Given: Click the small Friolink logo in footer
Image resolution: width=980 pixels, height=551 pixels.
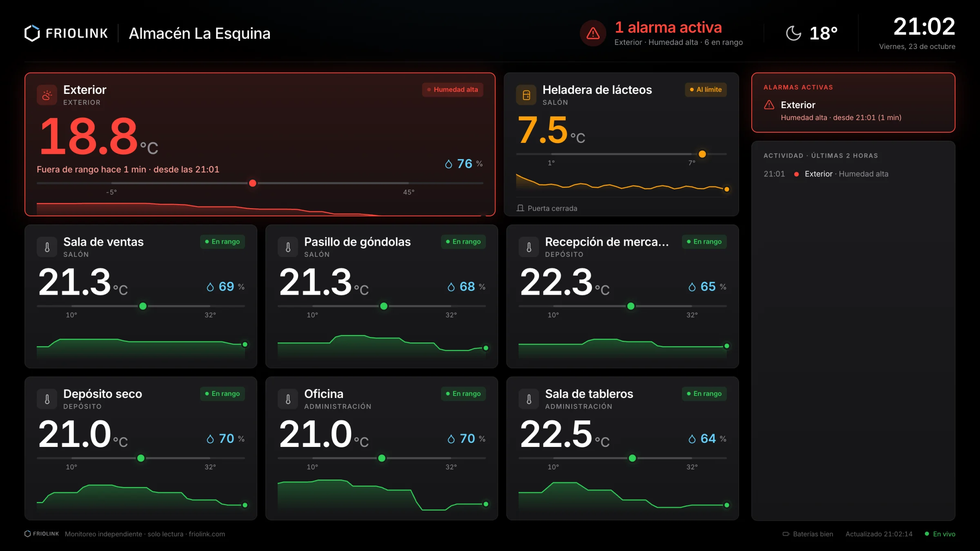Looking at the screenshot, I should pyautogui.click(x=42, y=534).
